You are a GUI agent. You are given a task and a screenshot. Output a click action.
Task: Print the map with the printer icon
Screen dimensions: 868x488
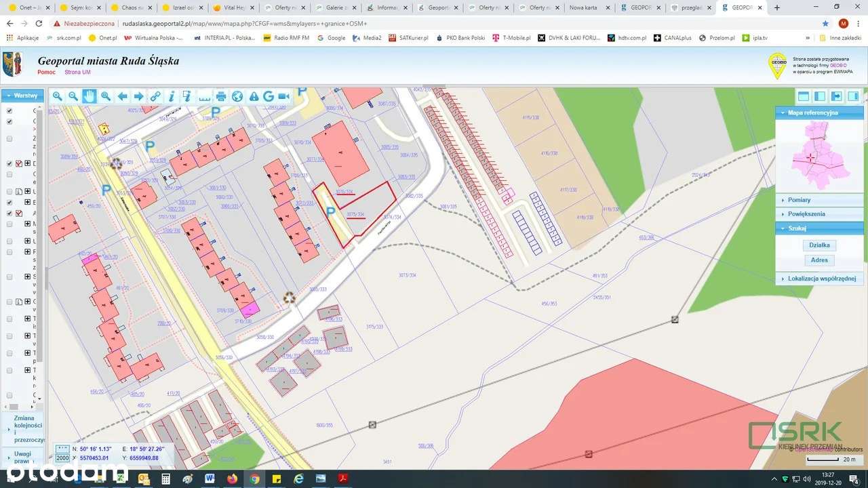click(x=221, y=96)
